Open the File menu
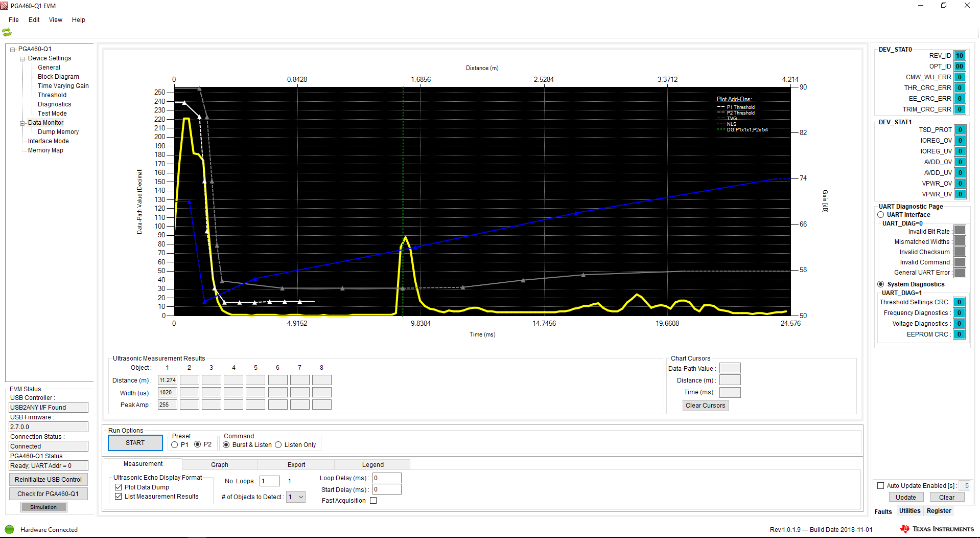The height and width of the screenshot is (538, 980). [14, 20]
